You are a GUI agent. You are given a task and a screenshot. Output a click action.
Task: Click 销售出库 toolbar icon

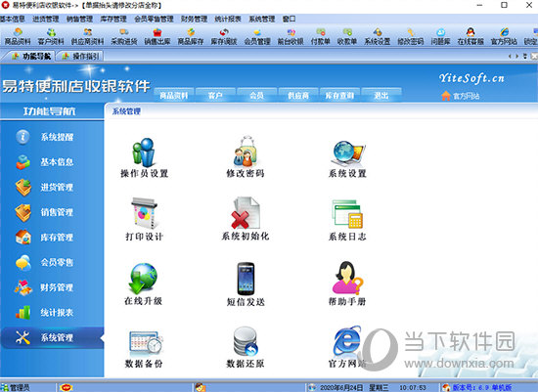[x=157, y=37]
